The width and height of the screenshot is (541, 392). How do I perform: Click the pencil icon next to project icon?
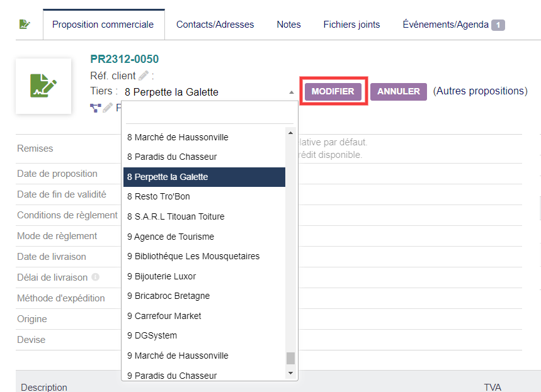pyautogui.click(x=108, y=108)
